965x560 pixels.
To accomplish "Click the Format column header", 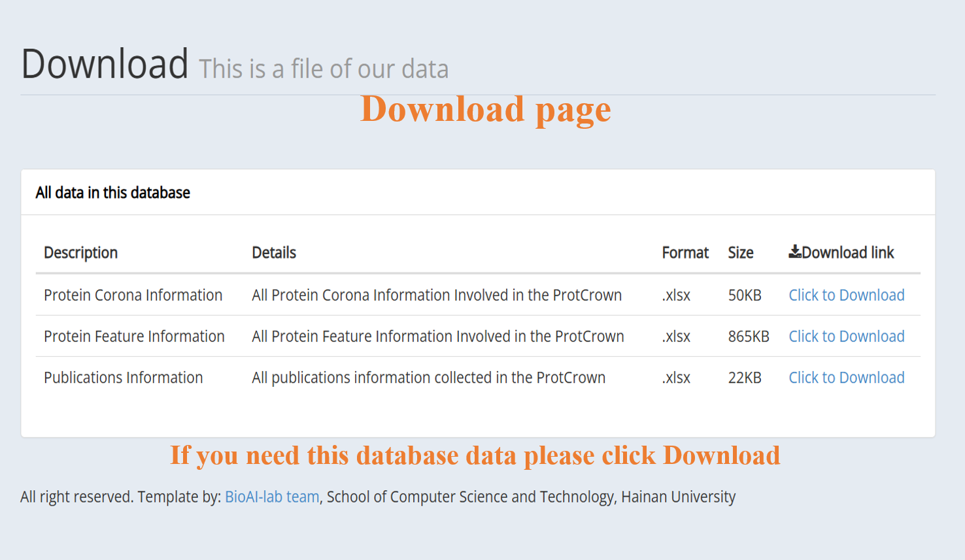I will point(685,253).
